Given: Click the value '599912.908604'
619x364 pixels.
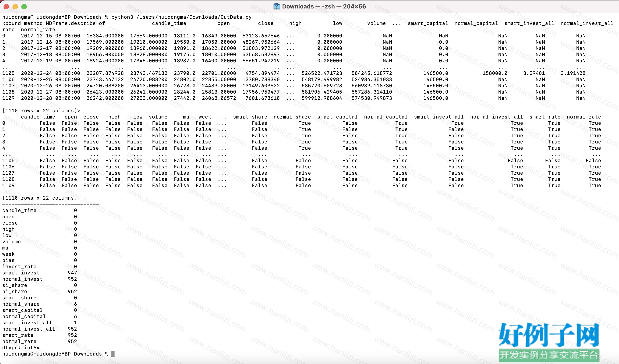Looking at the screenshot, I should 322,98.
